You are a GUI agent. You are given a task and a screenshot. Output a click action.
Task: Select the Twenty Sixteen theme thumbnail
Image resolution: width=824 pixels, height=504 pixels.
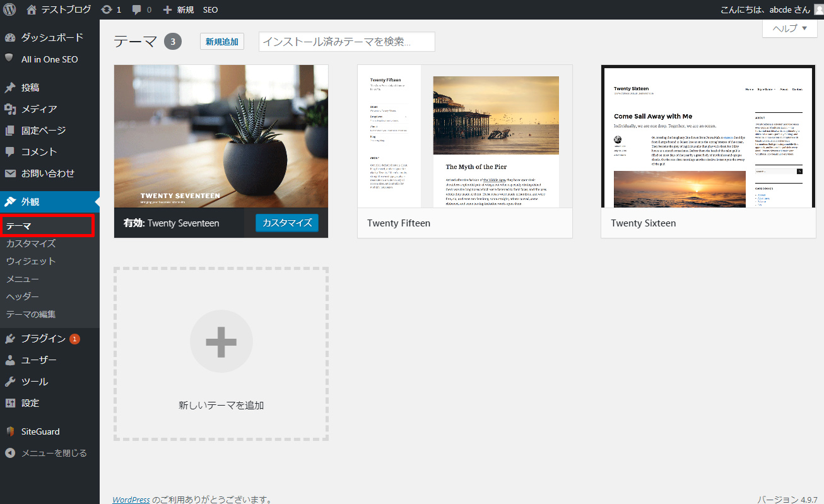[x=708, y=136]
